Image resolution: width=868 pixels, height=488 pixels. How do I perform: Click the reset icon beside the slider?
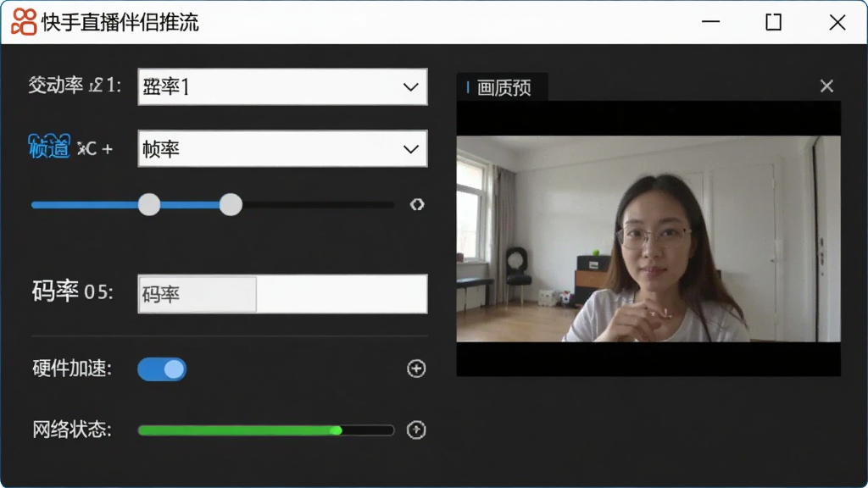tap(417, 205)
